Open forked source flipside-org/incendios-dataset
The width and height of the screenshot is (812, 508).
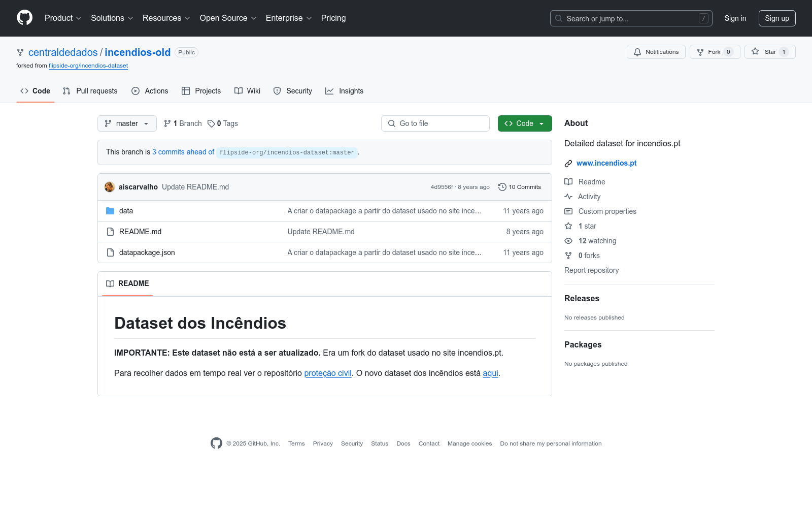click(x=88, y=66)
